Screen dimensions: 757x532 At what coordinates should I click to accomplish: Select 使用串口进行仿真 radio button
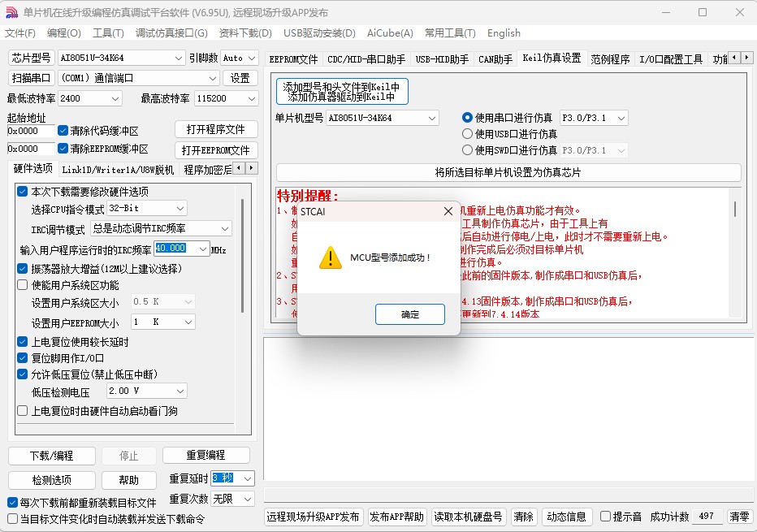467,117
